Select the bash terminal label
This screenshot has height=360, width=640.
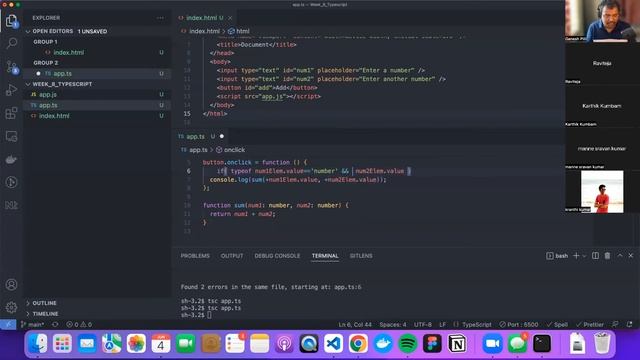tap(558, 256)
